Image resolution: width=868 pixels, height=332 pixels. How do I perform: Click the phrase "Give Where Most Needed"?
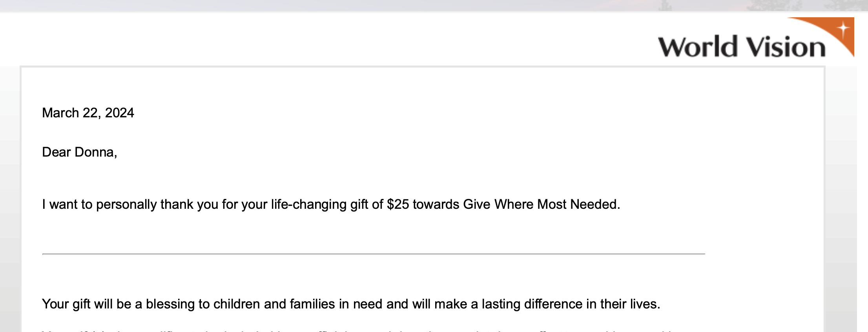coord(541,204)
